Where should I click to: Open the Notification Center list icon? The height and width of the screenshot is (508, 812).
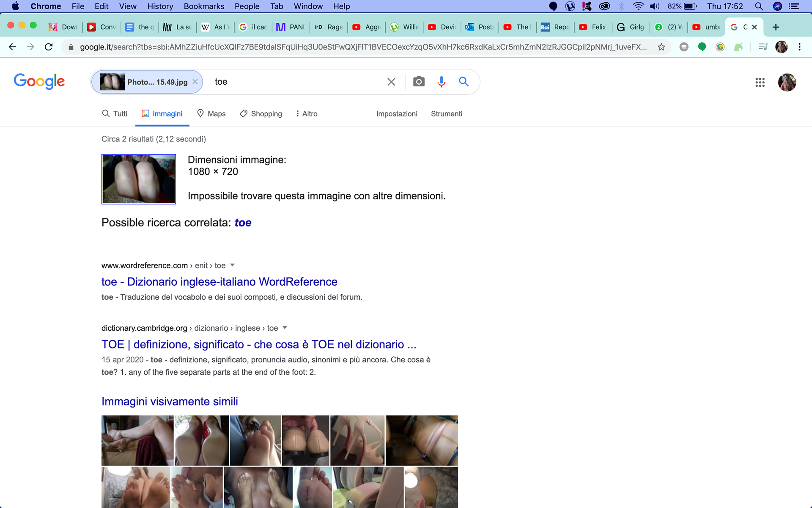(x=794, y=6)
